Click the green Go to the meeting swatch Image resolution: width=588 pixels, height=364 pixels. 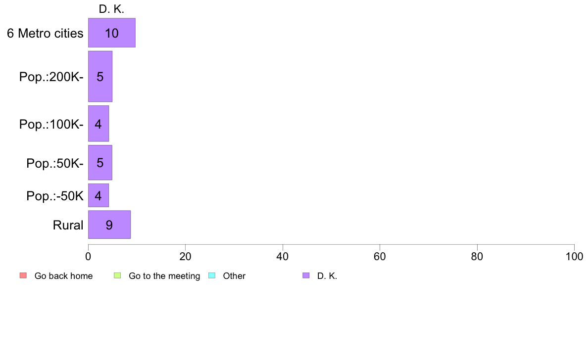(117, 275)
